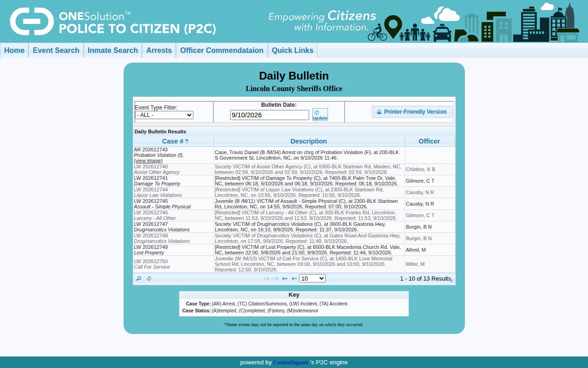Click officer name Miller, M
This screenshot has width=588, height=368.
415,264
